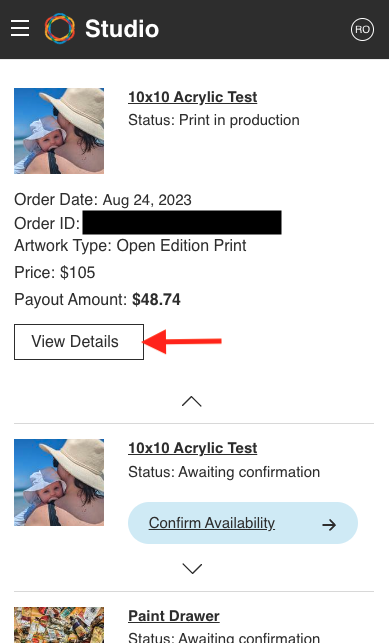Click the Payout Amount $48.74 text

(97, 299)
